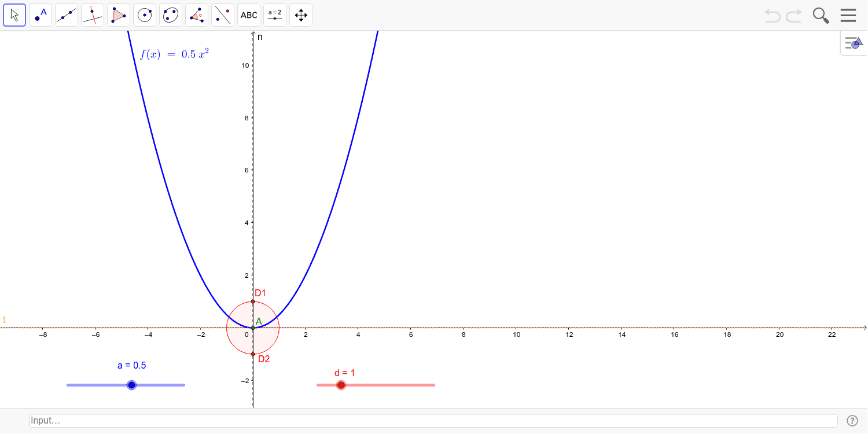The image size is (868, 434).
Task: Open the style bar toggle button
Action: coord(854,43)
